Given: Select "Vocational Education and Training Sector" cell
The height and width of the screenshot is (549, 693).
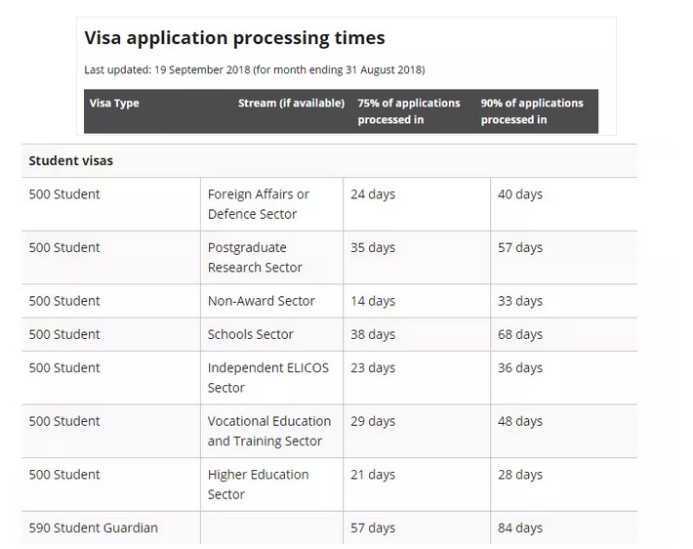Looking at the screenshot, I should click(x=269, y=431).
